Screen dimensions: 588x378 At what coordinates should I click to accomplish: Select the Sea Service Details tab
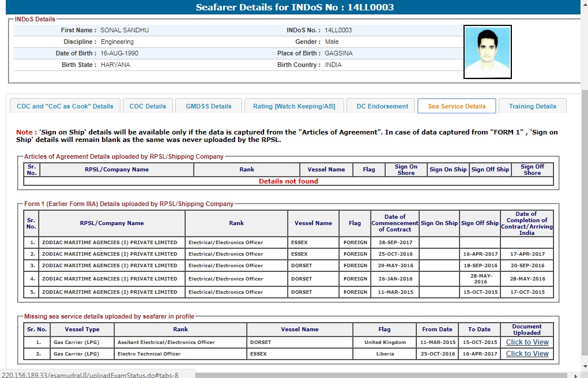pos(457,106)
